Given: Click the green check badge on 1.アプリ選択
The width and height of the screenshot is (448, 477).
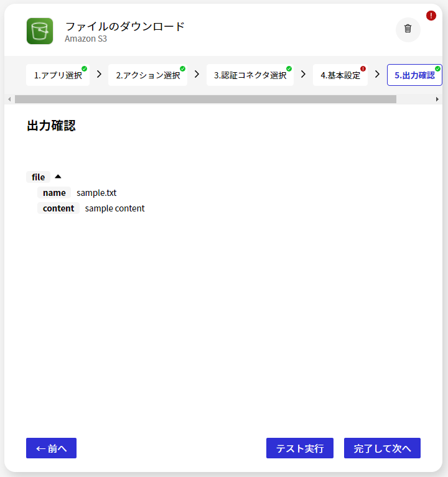Looking at the screenshot, I should (x=84, y=69).
